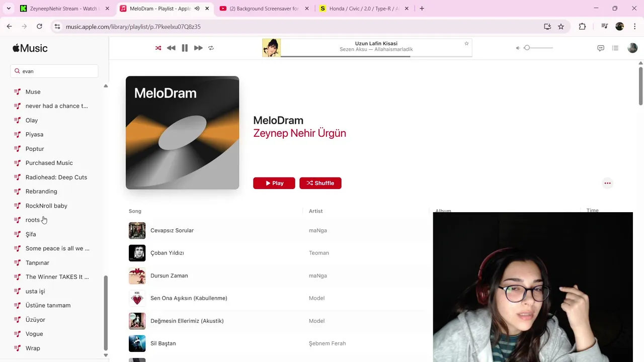Open artist Teoman
The height and width of the screenshot is (362, 644).
[319, 253]
